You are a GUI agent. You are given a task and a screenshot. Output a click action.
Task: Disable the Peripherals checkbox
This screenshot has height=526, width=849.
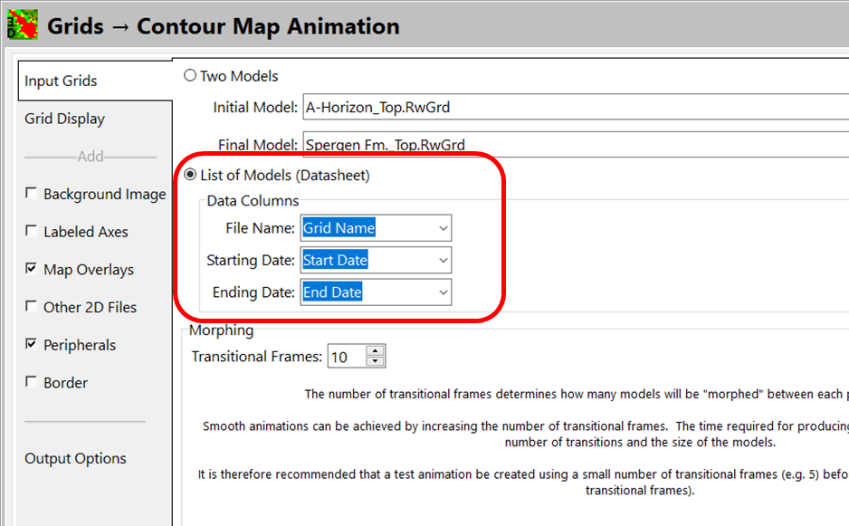pyautogui.click(x=32, y=345)
